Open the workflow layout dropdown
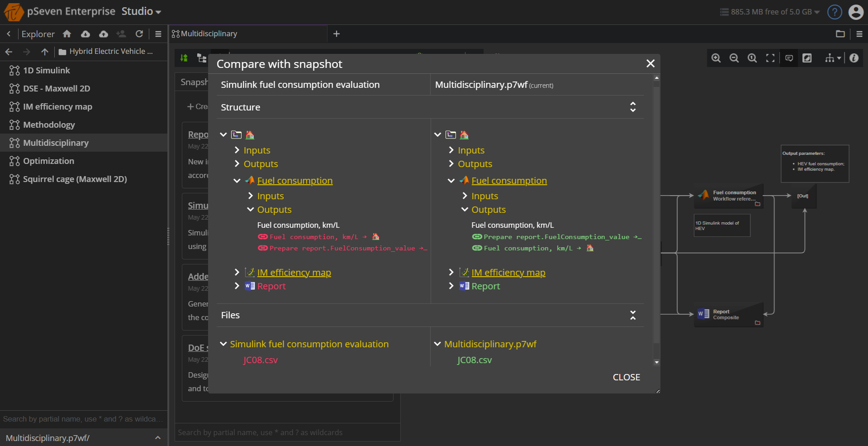Screen dimensions: 868x446 (x=833, y=58)
